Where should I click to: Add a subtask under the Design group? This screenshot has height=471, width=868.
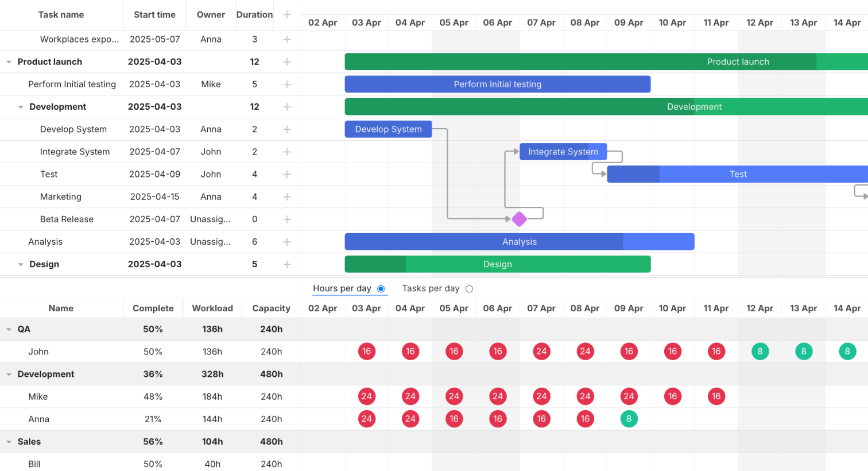pyautogui.click(x=287, y=264)
